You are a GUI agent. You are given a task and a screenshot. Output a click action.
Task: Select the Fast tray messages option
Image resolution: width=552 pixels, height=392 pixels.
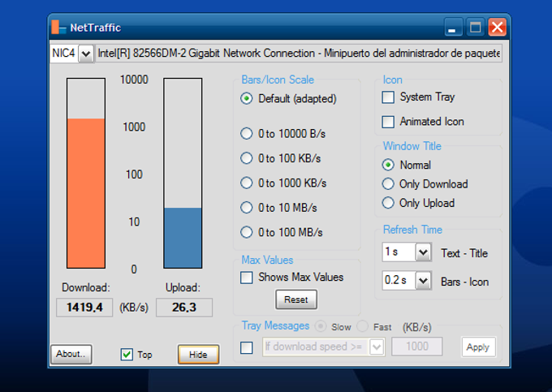point(362,326)
